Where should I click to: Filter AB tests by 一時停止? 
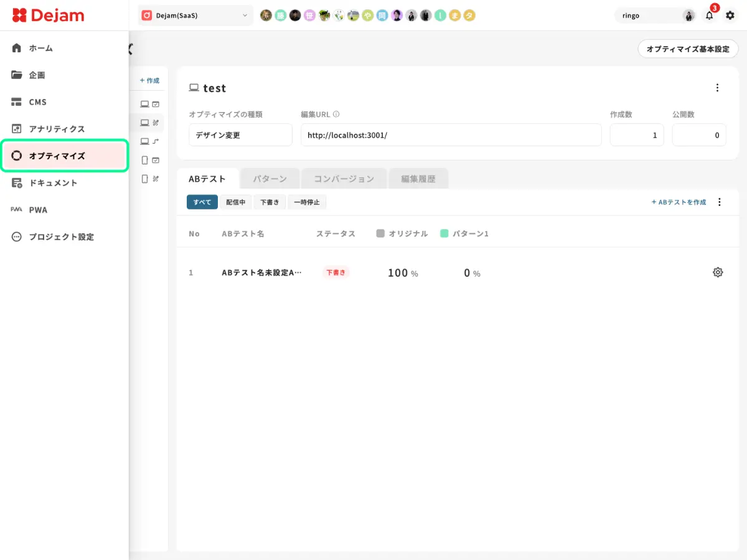click(307, 202)
